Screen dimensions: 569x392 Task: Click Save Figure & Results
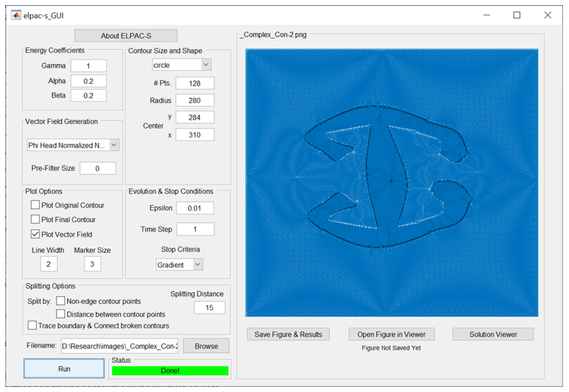point(288,334)
